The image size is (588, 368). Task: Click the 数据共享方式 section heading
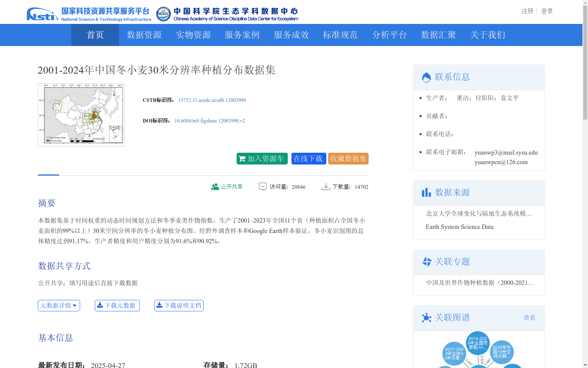pos(64,266)
